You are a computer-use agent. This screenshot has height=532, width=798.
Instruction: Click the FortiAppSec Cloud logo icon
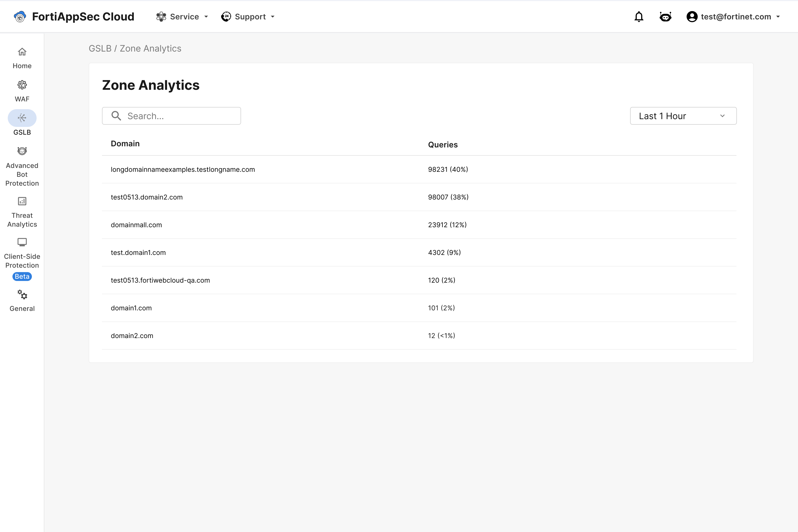click(20, 17)
